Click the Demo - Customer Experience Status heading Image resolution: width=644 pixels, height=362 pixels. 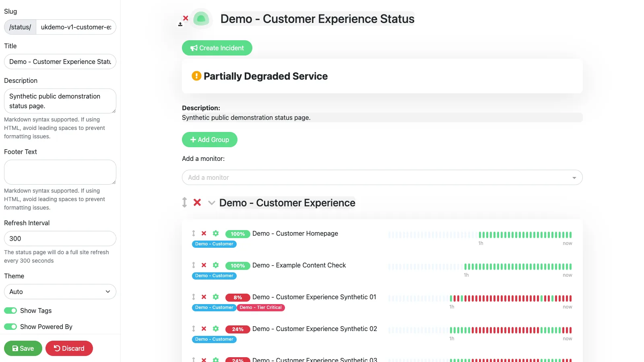(317, 19)
